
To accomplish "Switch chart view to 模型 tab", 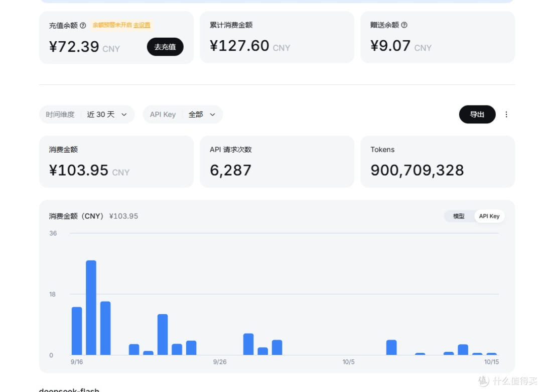I will [x=459, y=216].
